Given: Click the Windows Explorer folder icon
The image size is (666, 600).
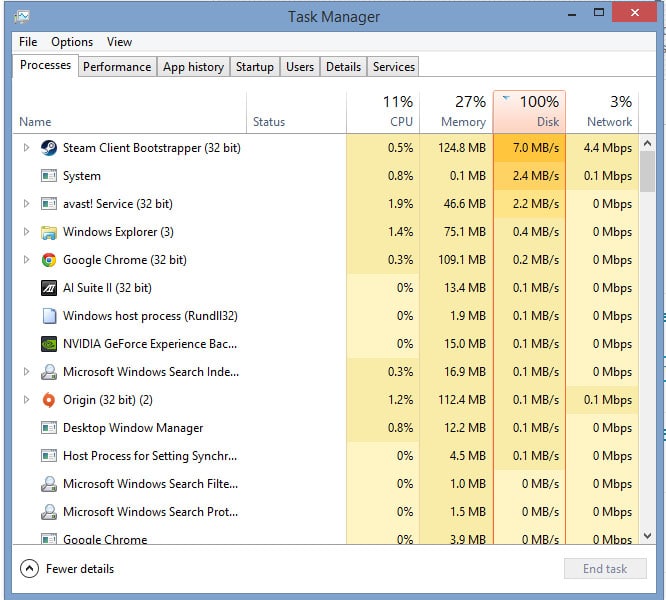Looking at the screenshot, I should [49, 232].
